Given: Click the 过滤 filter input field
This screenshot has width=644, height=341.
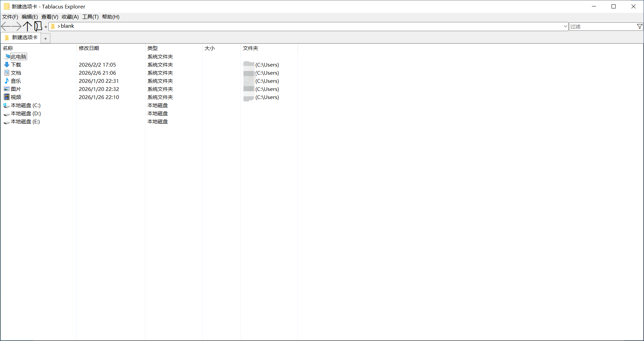Looking at the screenshot, I should (x=602, y=26).
